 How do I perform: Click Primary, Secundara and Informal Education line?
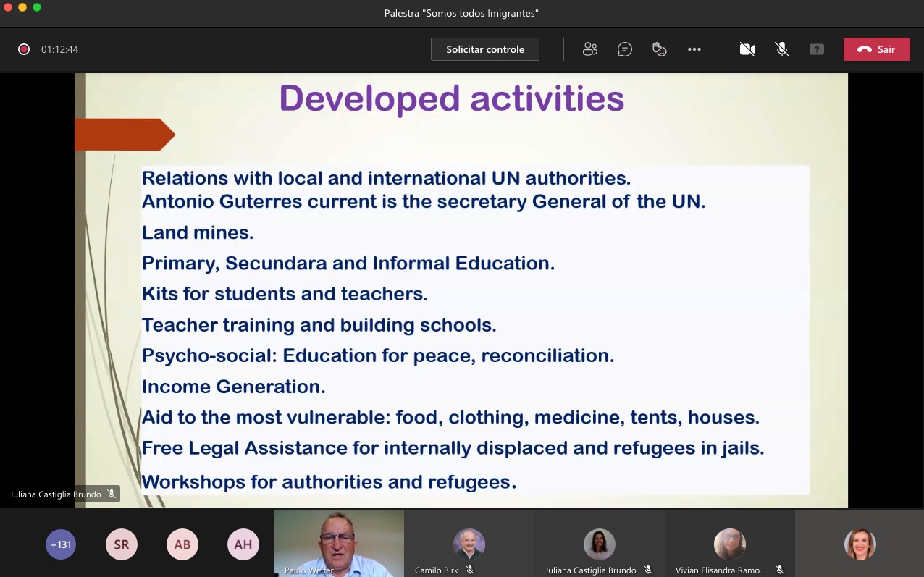[x=348, y=264]
